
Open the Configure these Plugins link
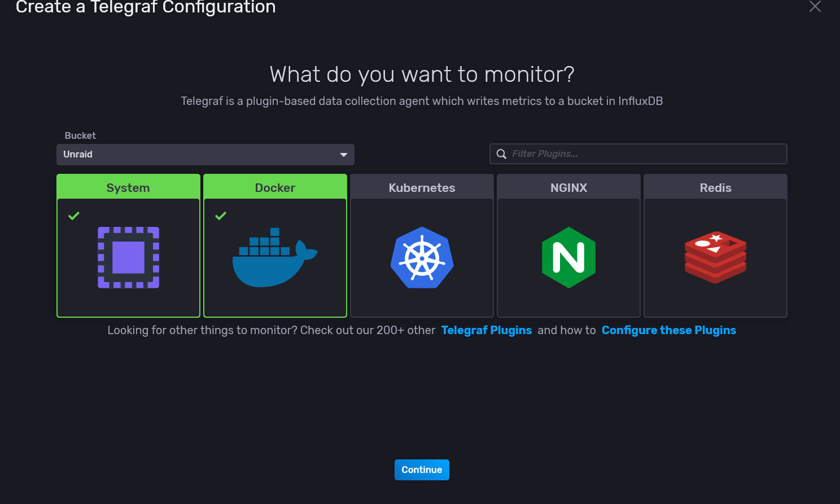669,330
